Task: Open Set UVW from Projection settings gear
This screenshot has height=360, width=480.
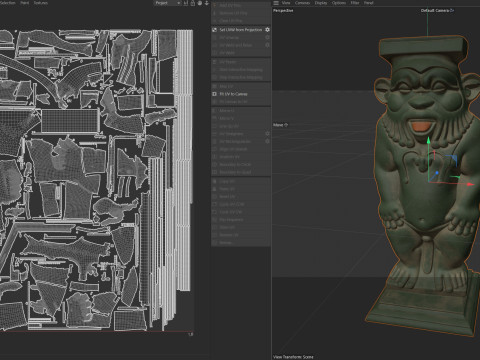Action: click(x=267, y=30)
